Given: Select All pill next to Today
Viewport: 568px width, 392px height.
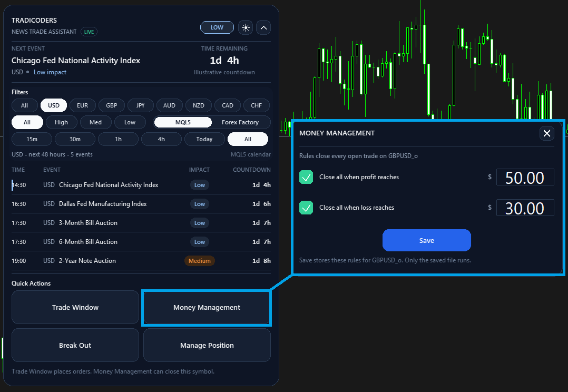Looking at the screenshot, I should [x=248, y=139].
